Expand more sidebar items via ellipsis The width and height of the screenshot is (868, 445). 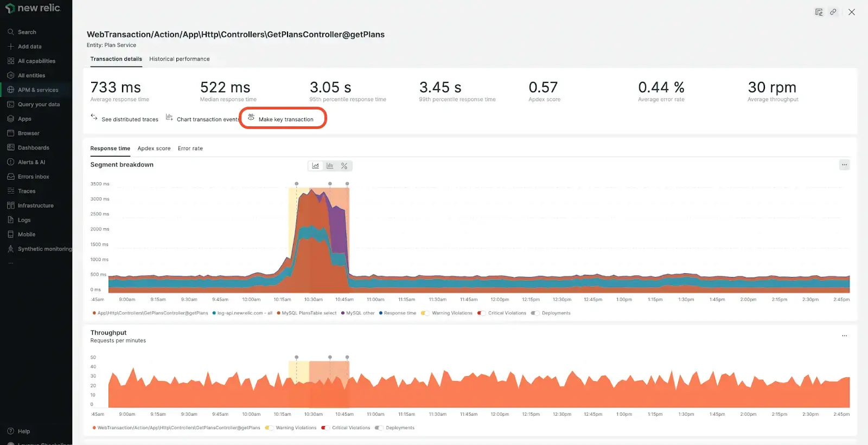pyautogui.click(x=10, y=263)
